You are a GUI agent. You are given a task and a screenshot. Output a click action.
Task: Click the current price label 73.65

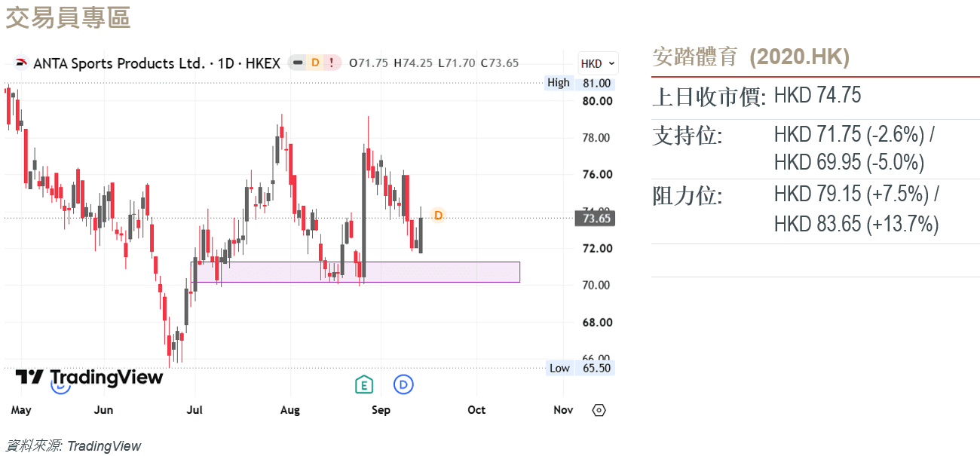(596, 219)
